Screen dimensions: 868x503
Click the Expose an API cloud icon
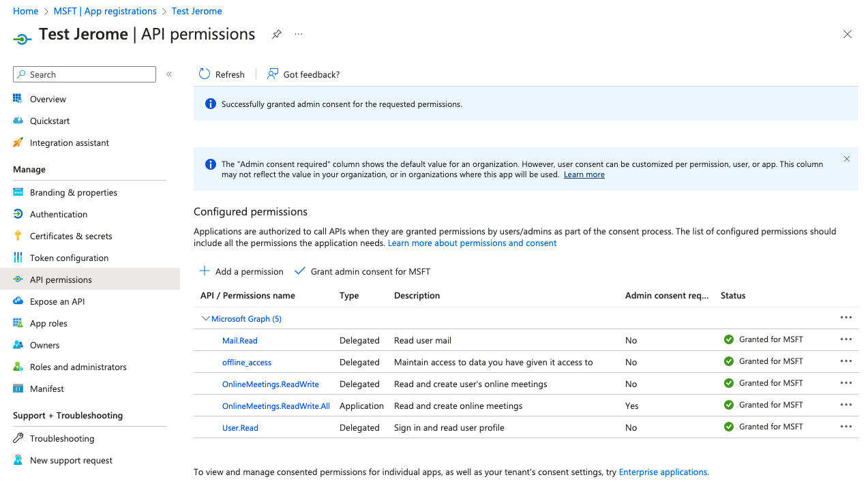[18, 301]
